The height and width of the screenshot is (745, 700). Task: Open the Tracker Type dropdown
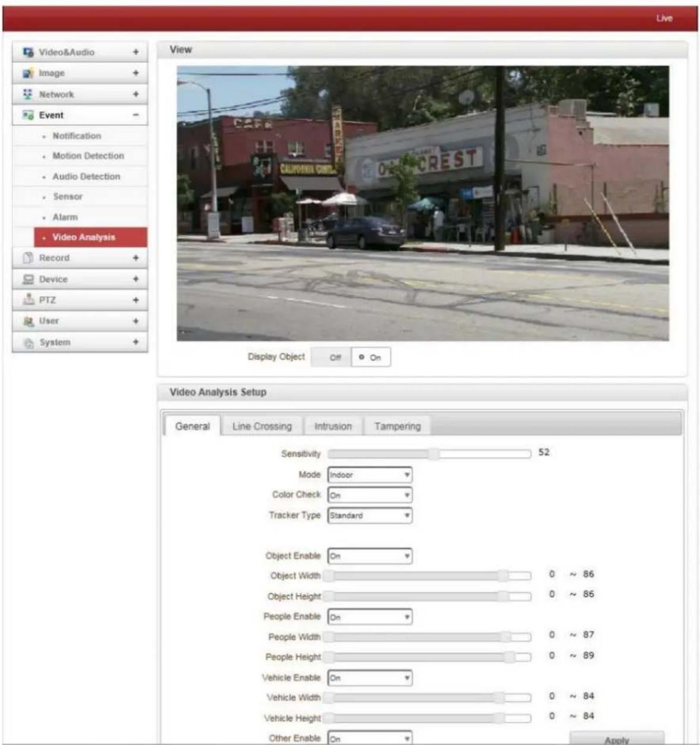(x=370, y=516)
